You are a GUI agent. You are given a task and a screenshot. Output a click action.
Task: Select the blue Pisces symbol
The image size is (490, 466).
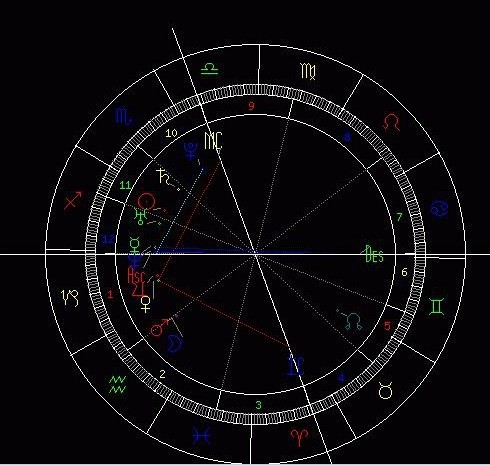[201, 435]
